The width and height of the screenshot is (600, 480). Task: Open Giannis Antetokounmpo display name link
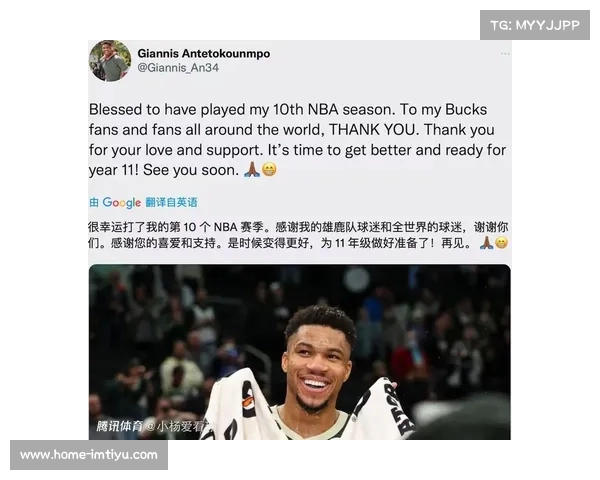tap(204, 54)
